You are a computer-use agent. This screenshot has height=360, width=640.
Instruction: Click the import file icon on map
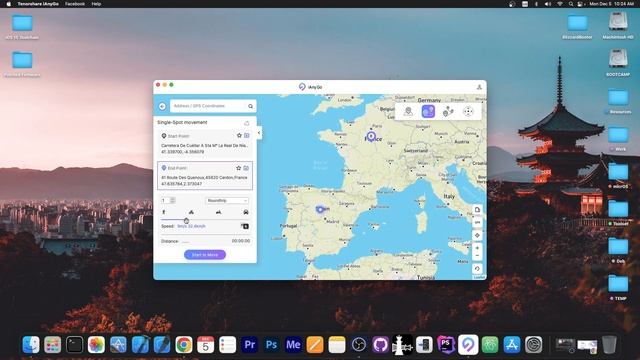point(477,210)
